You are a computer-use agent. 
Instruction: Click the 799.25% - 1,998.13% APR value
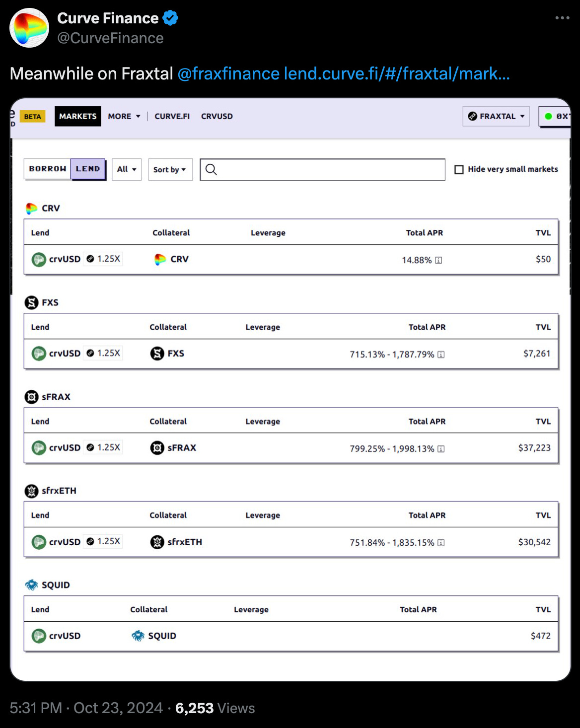pos(392,449)
